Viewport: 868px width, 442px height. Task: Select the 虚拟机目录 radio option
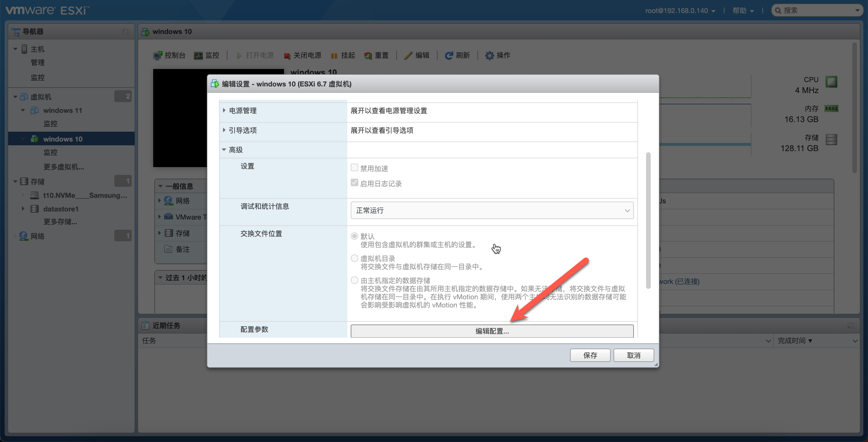(354, 258)
